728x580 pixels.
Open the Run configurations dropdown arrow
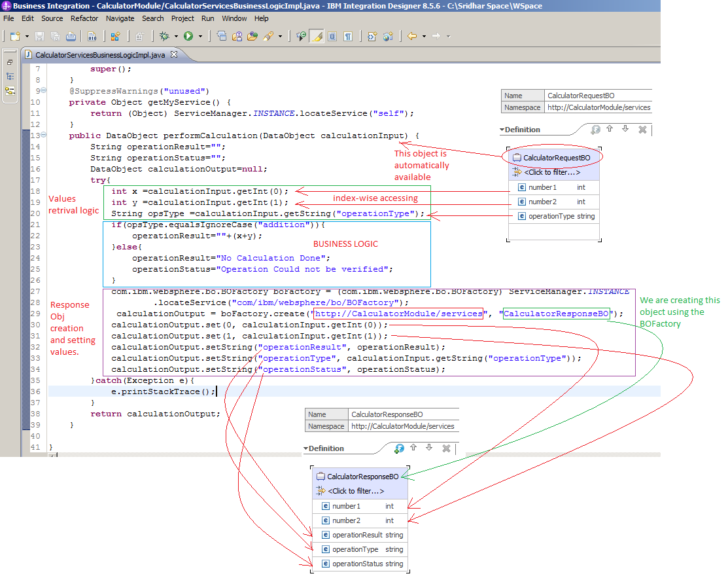(x=201, y=36)
